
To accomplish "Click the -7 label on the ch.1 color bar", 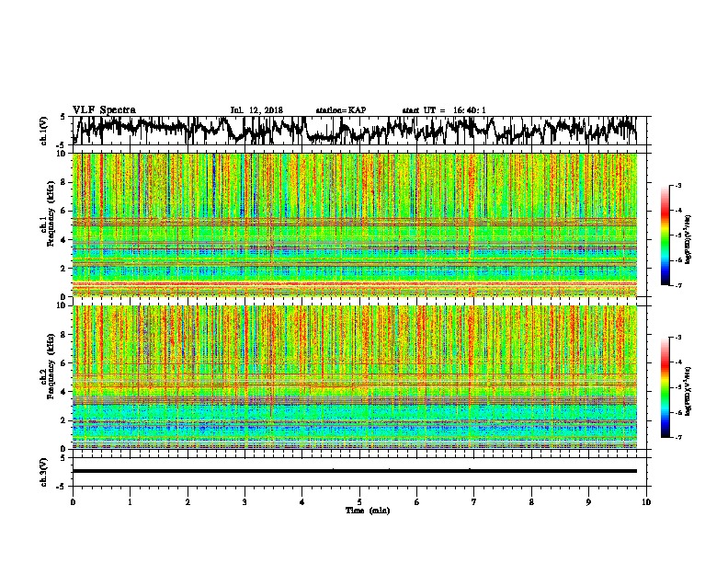I will tap(677, 285).
